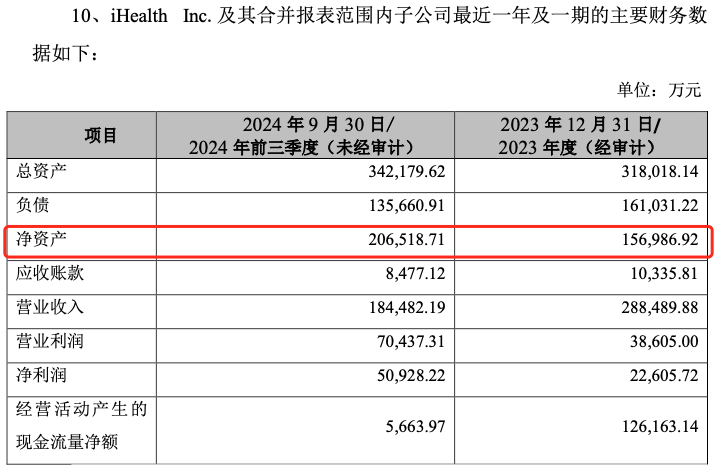Click the '单位：万元' unit label
Viewport: 722px width, 467px height.
[660, 90]
